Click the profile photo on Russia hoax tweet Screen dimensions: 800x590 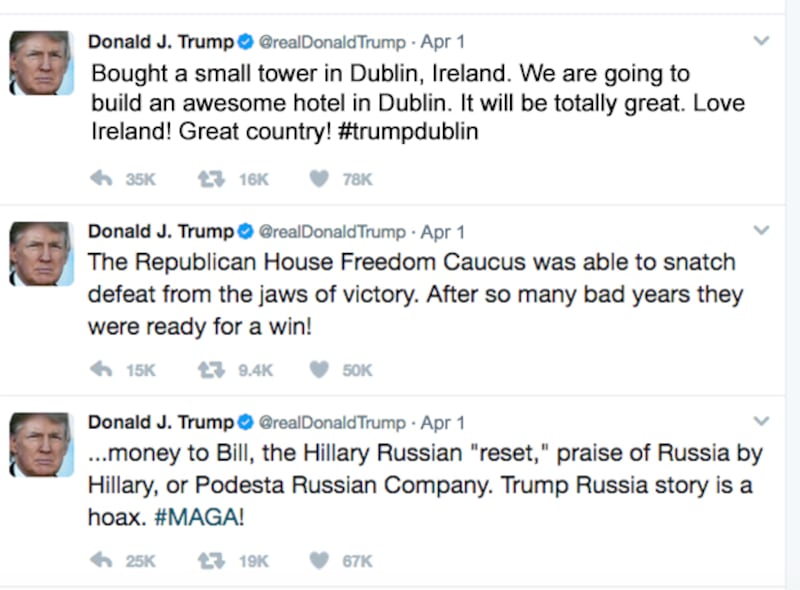pos(41,443)
